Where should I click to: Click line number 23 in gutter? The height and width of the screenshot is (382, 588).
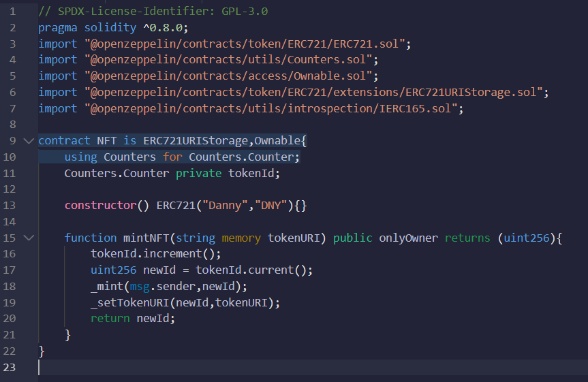tap(10, 367)
